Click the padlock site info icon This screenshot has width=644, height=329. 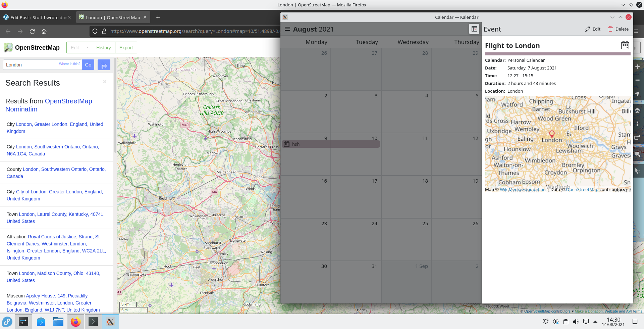pos(104,31)
